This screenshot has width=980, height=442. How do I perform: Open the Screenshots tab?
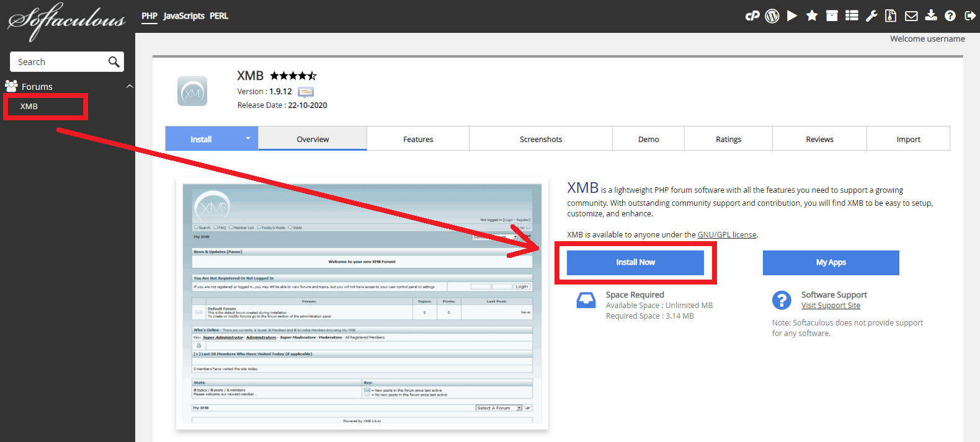541,139
